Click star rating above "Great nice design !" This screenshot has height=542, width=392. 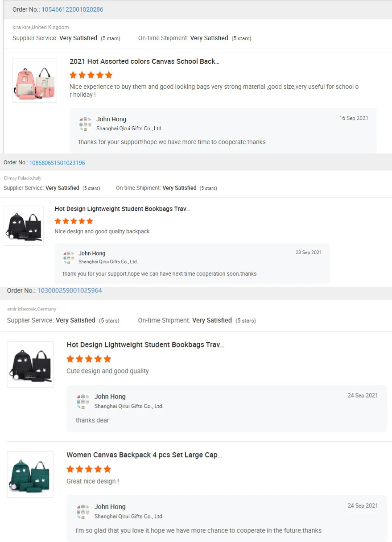point(89,469)
